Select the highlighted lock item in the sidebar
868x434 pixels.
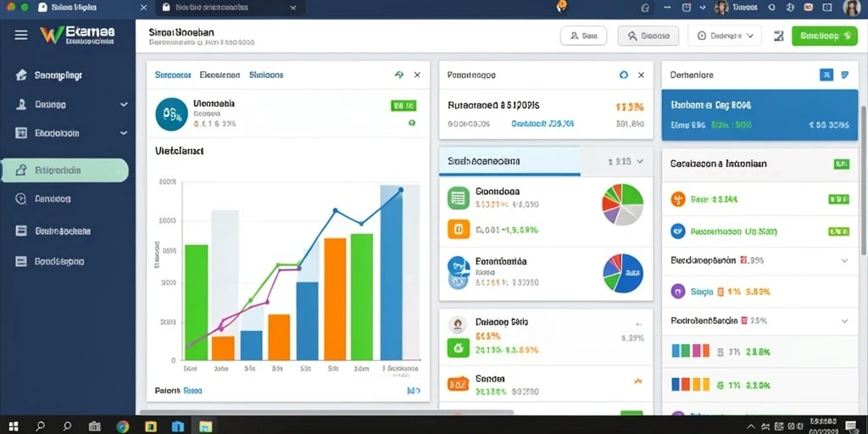[64, 170]
